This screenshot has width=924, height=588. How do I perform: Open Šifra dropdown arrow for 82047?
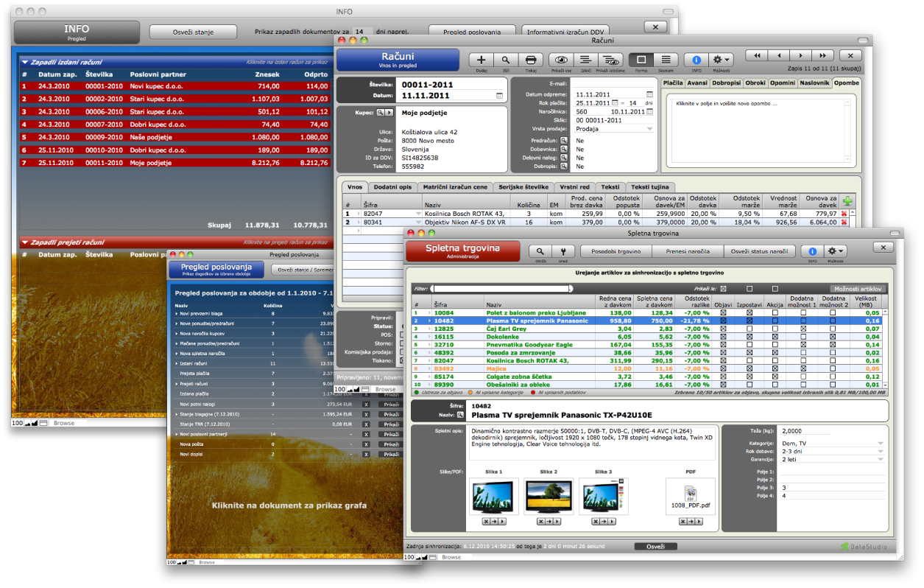[418, 213]
